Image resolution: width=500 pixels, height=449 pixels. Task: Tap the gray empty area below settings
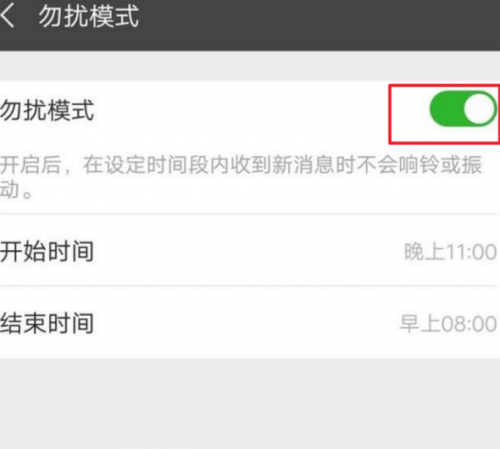(x=250, y=403)
